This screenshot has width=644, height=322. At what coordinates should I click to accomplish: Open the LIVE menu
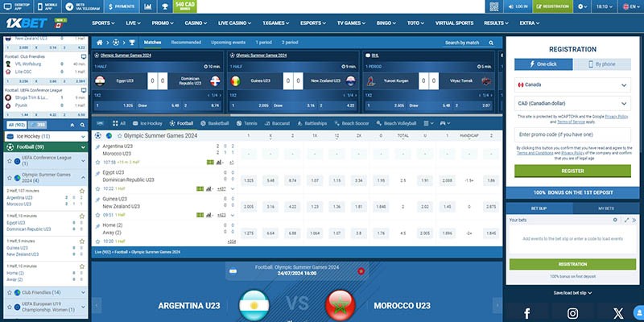[133, 23]
